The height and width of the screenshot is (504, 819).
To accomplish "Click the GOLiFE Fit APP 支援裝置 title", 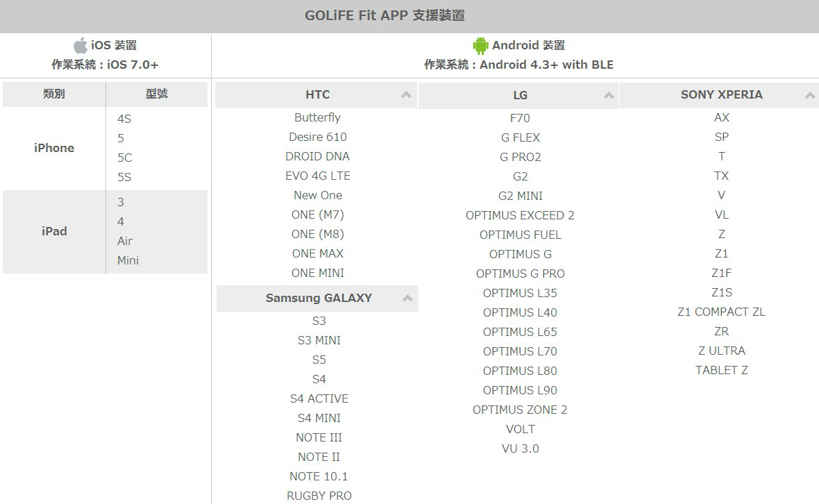I will point(385,16).
